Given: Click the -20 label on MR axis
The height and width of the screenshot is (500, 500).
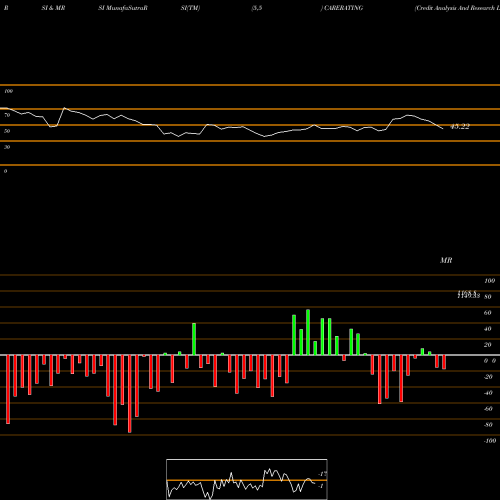Looking at the screenshot, I should (x=488, y=377).
